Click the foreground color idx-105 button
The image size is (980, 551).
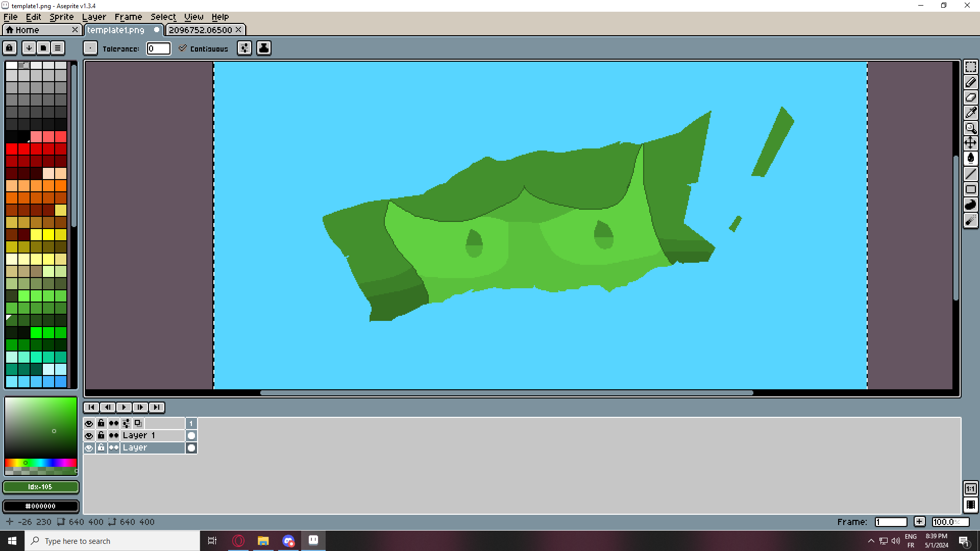pos(41,487)
